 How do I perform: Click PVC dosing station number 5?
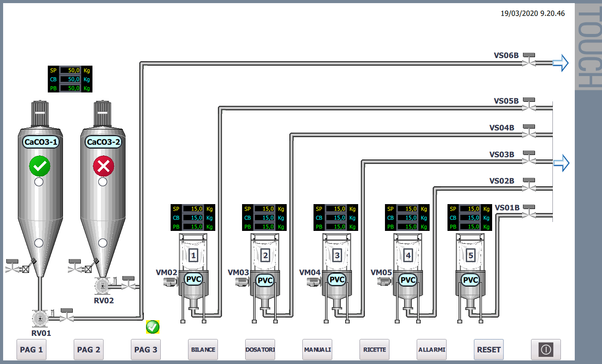470,280
